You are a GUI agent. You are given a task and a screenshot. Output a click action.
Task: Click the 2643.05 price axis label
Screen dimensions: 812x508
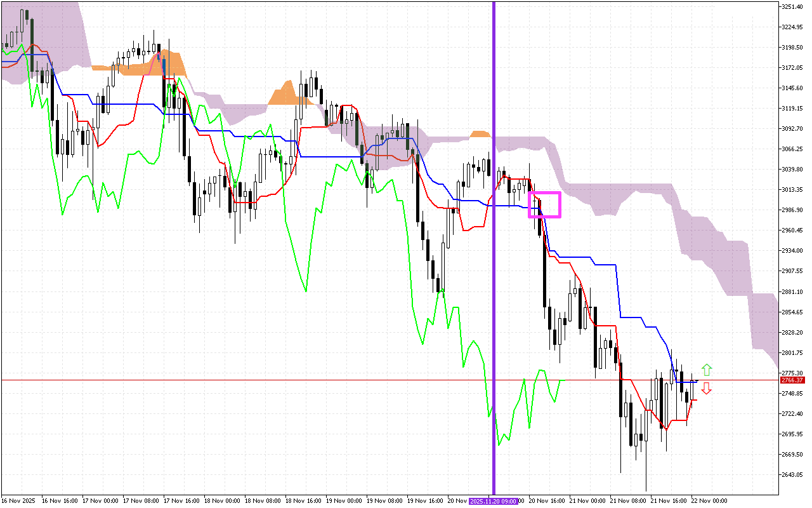tap(792, 473)
